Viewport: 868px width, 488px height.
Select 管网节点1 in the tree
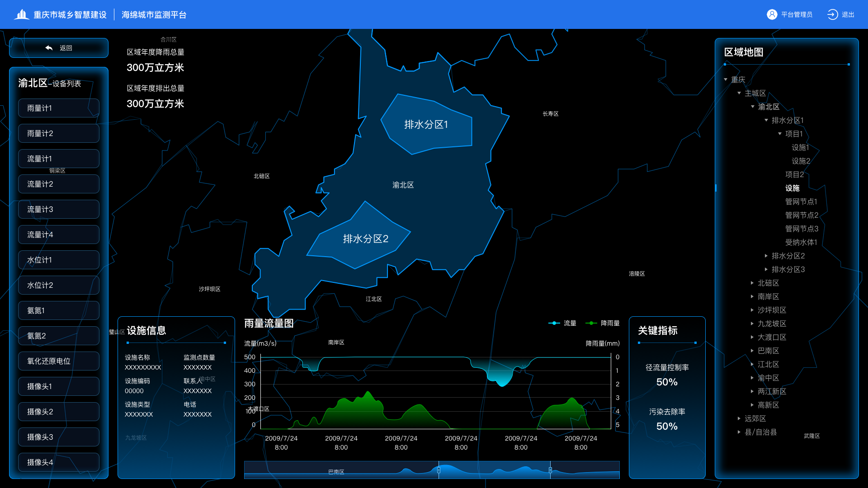tap(801, 202)
